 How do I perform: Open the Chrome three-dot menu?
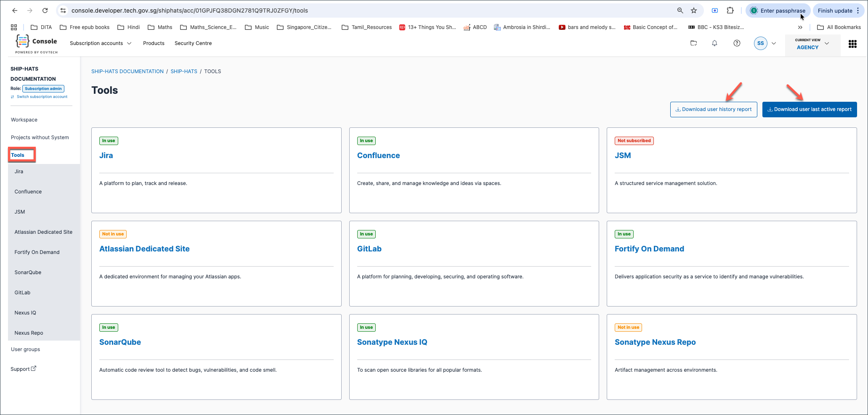tap(858, 11)
